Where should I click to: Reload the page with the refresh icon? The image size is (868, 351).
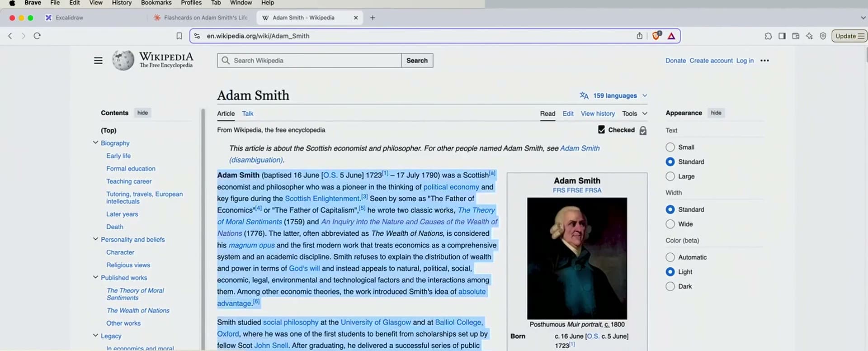37,36
